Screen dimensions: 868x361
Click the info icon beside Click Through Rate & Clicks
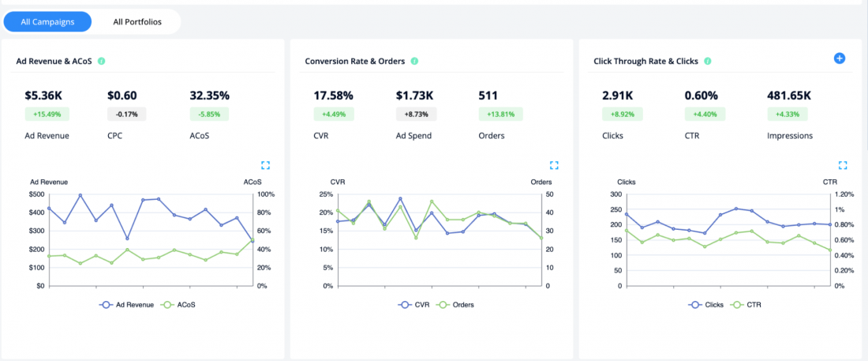pos(707,61)
